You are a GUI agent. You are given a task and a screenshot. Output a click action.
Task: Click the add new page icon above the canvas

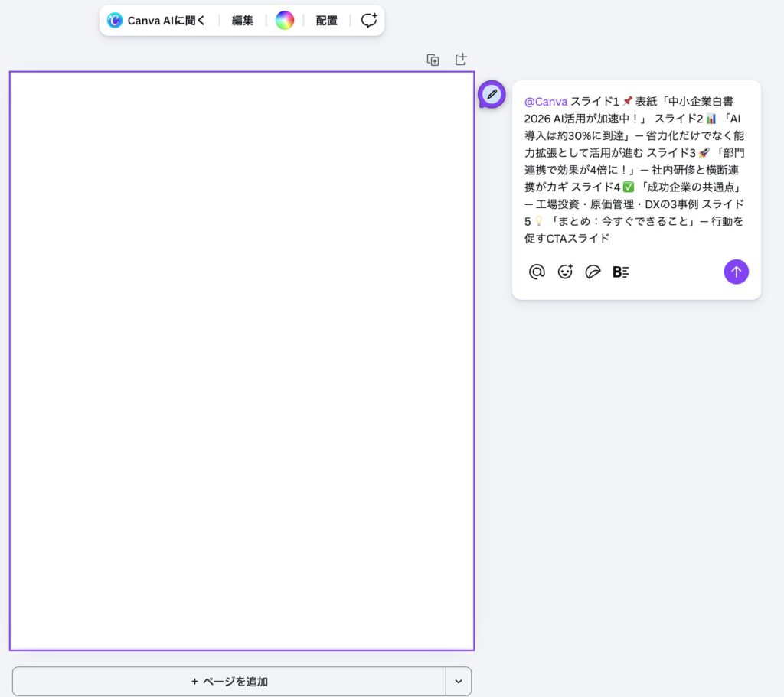pos(461,60)
